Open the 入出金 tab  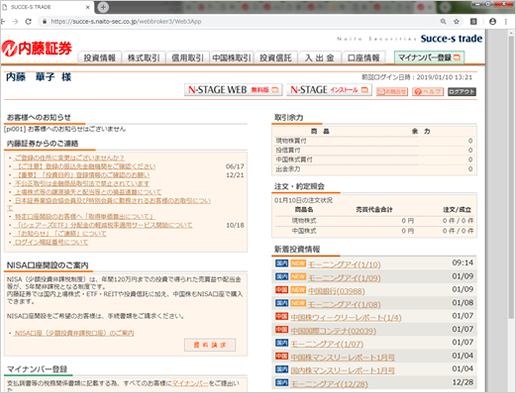320,58
